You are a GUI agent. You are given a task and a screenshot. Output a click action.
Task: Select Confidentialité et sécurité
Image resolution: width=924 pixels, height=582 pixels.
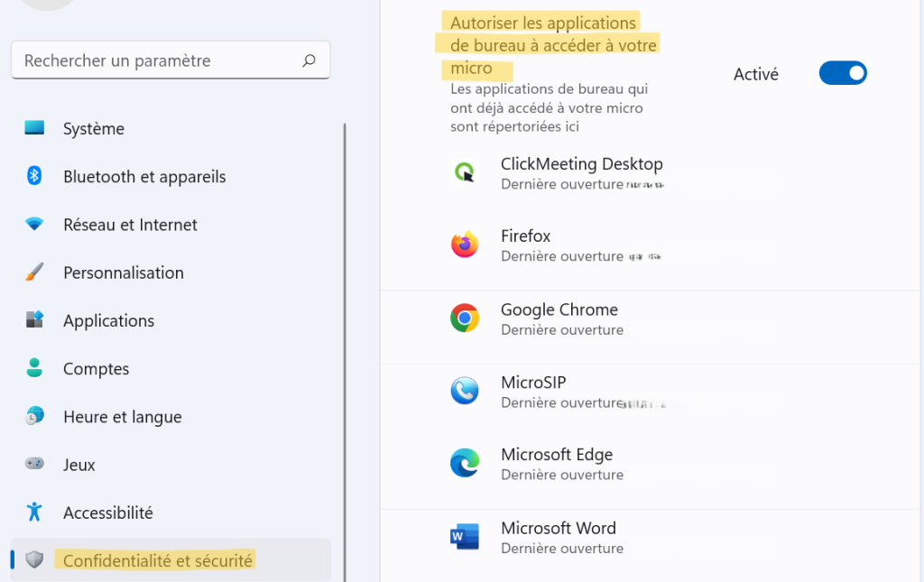coord(171,560)
